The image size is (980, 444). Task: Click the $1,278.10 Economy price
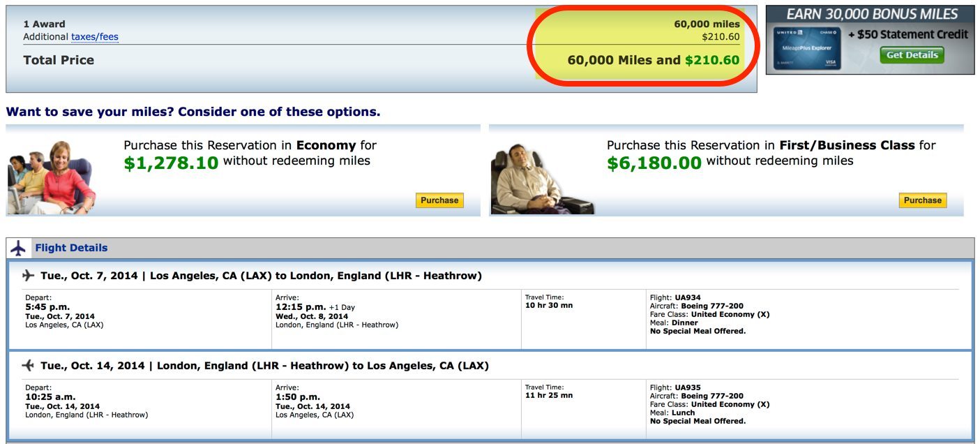point(171,163)
